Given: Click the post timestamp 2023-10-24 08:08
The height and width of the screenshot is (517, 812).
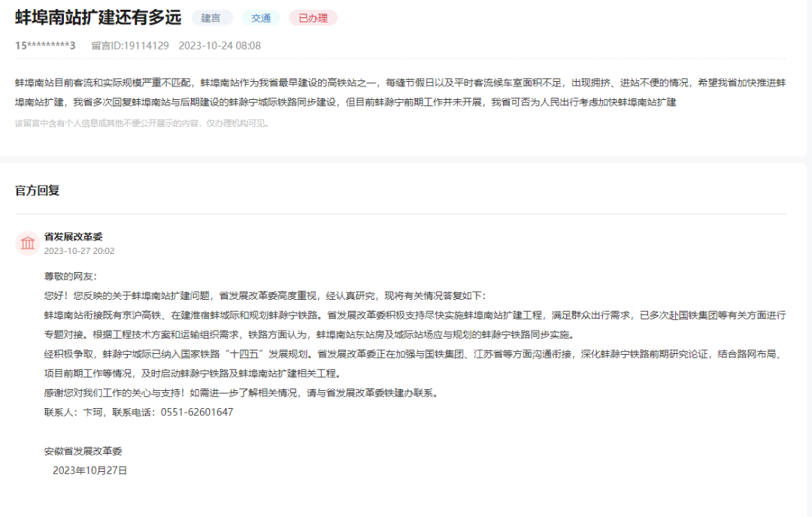Looking at the screenshot, I should coord(220,46).
